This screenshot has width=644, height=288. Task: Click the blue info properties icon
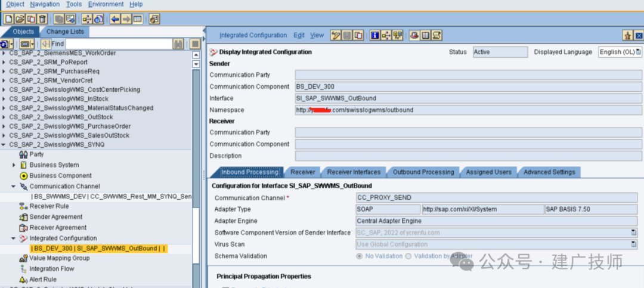click(374, 35)
